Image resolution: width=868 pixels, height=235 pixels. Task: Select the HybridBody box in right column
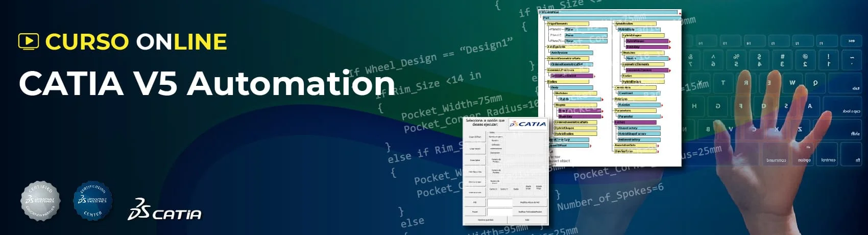coord(639,30)
